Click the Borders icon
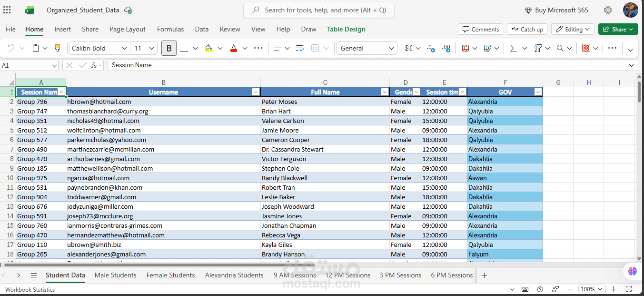The height and width of the screenshot is (296, 644). [x=184, y=48]
